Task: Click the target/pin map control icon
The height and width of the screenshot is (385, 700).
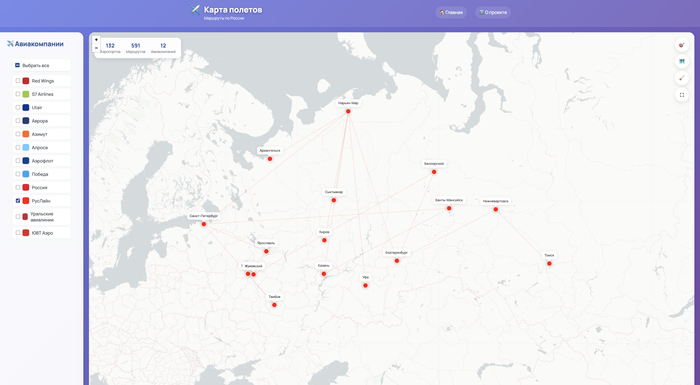Action: [682, 45]
